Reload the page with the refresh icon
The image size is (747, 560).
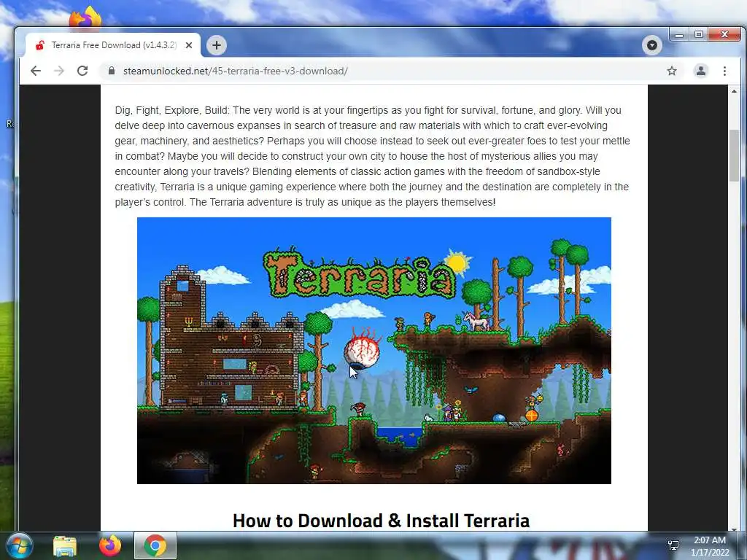coord(82,71)
